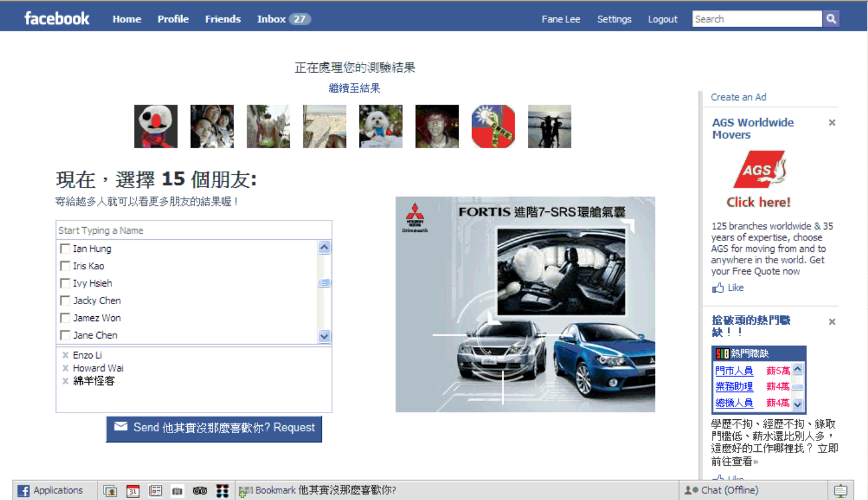Open Settings in top navigation

pos(614,19)
